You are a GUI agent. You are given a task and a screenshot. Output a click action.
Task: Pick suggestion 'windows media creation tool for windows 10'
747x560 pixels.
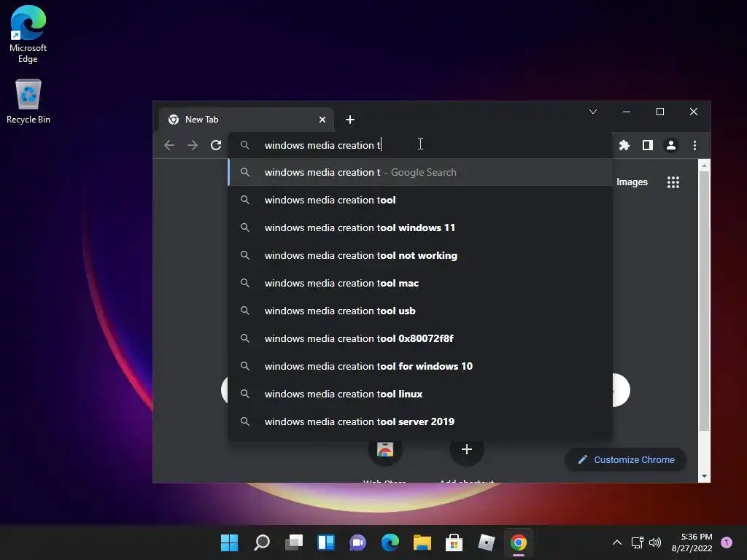(420, 366)
